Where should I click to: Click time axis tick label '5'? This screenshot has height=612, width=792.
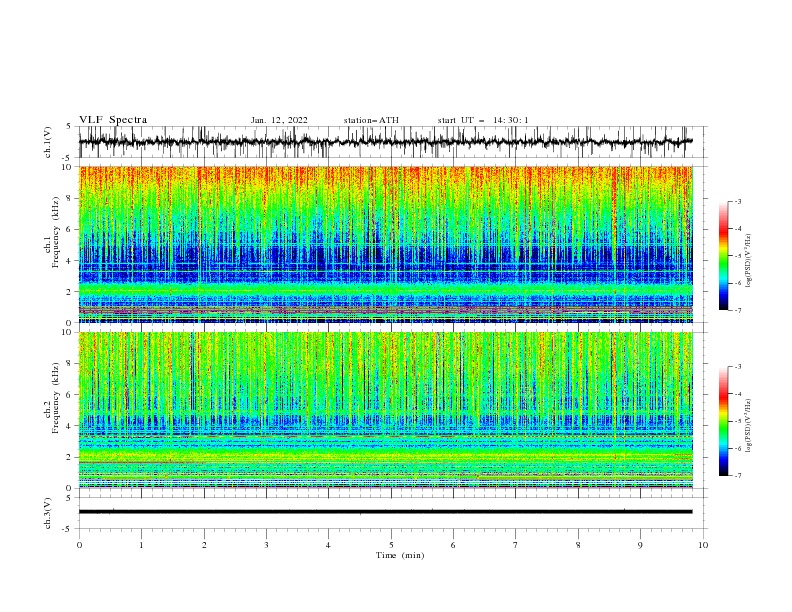[x=391, y=545]
